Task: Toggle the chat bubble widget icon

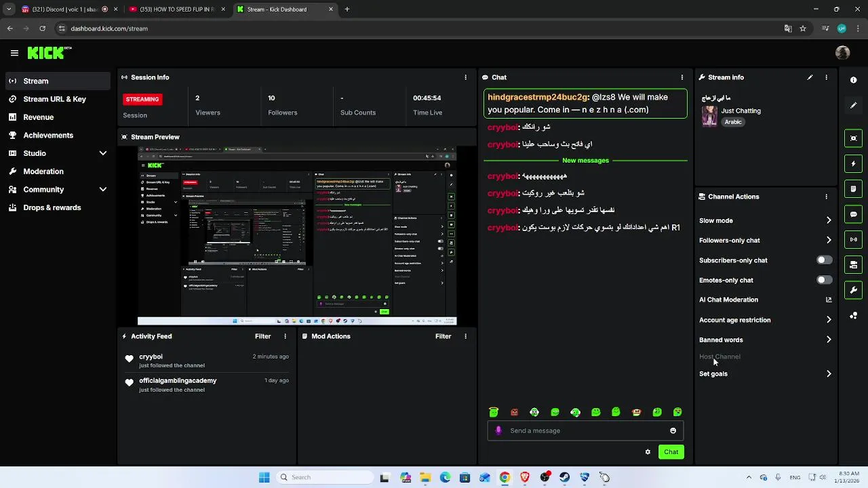Action: click(x=854, y=214)
